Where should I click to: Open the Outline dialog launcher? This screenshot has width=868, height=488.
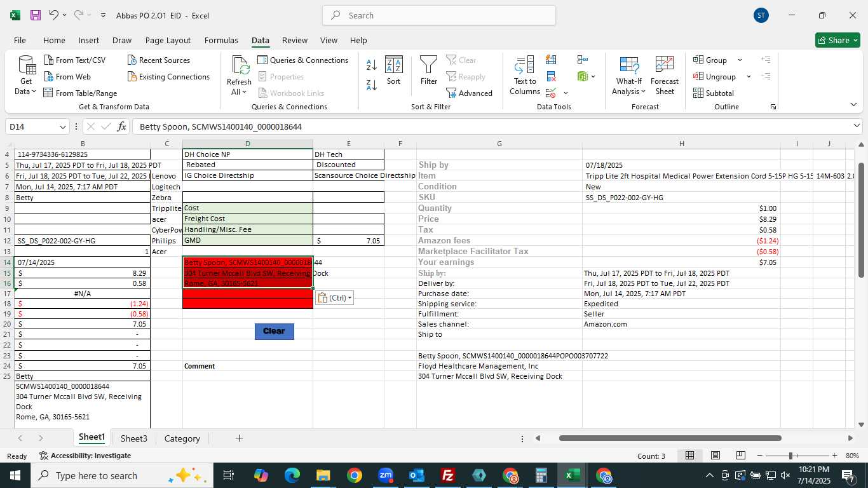tap(773, 107)
